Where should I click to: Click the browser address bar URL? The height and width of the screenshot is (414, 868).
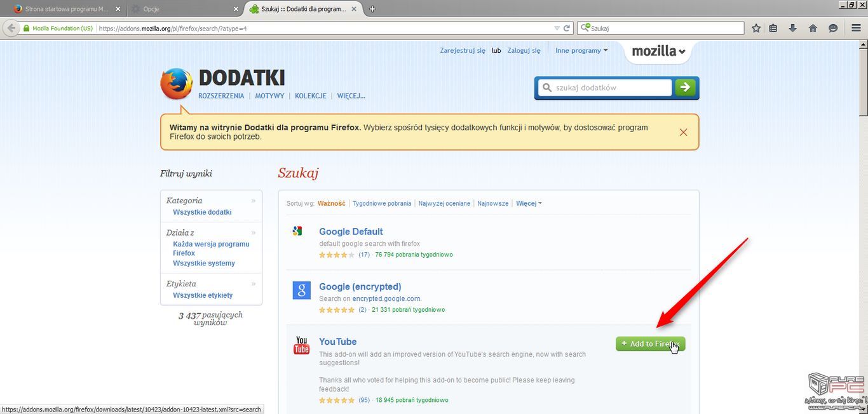(x=173, y=29)
